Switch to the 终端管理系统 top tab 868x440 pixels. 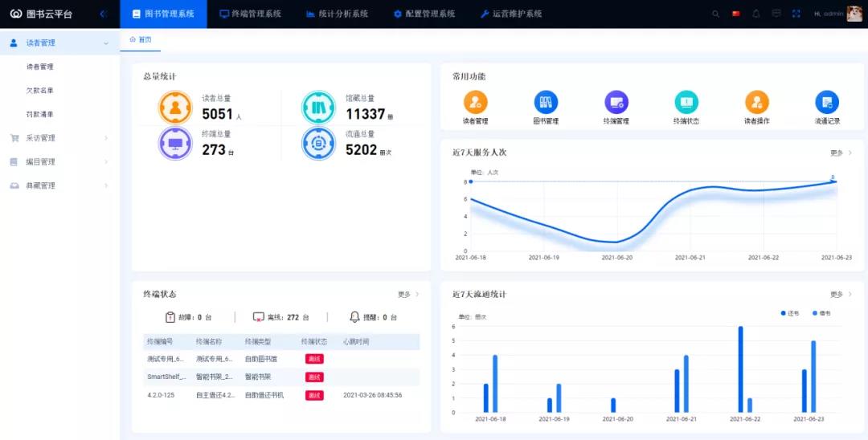pyautogui.click(x=250, y=14)
